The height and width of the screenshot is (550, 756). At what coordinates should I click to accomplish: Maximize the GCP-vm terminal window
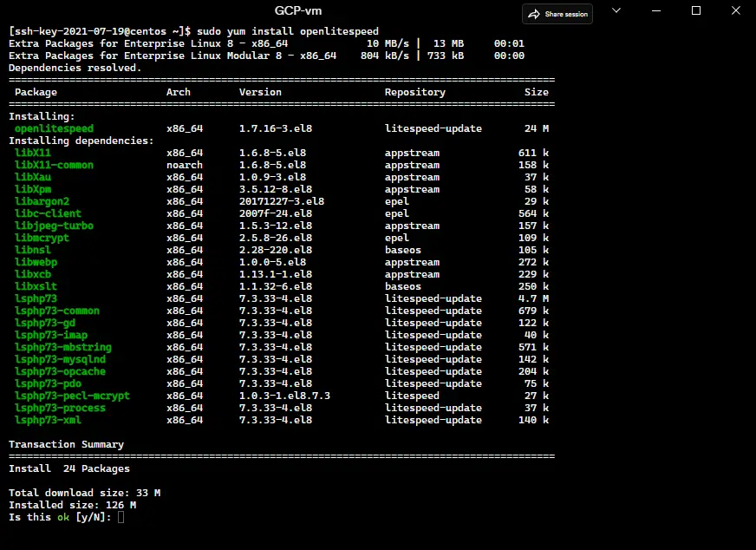tap(695, 10)
